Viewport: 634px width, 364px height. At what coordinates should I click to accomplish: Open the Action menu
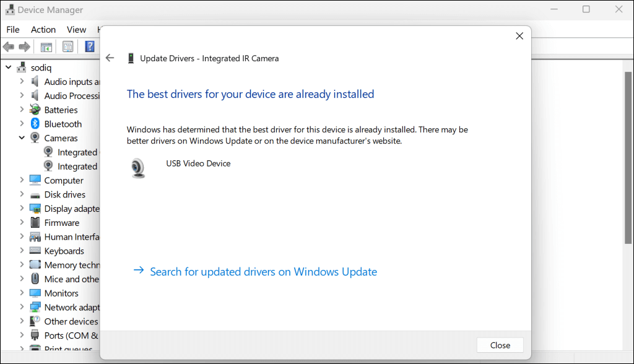tap(43, 30)
